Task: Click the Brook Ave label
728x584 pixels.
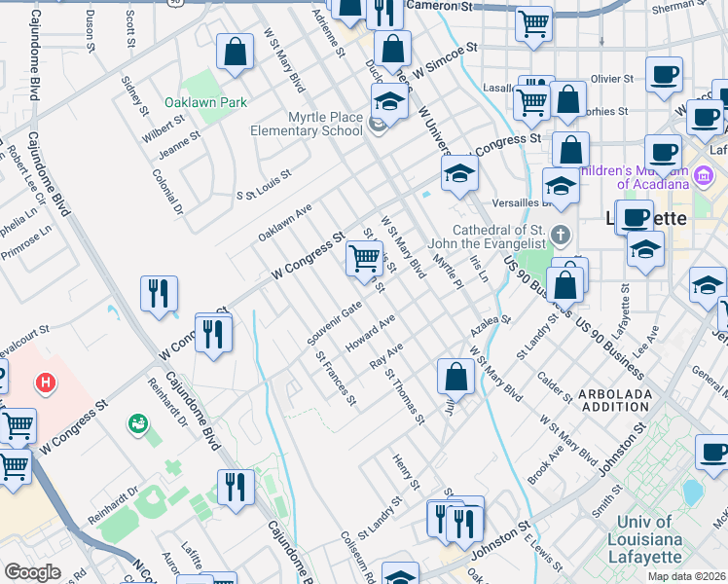Action: click(x=546, y=465)
